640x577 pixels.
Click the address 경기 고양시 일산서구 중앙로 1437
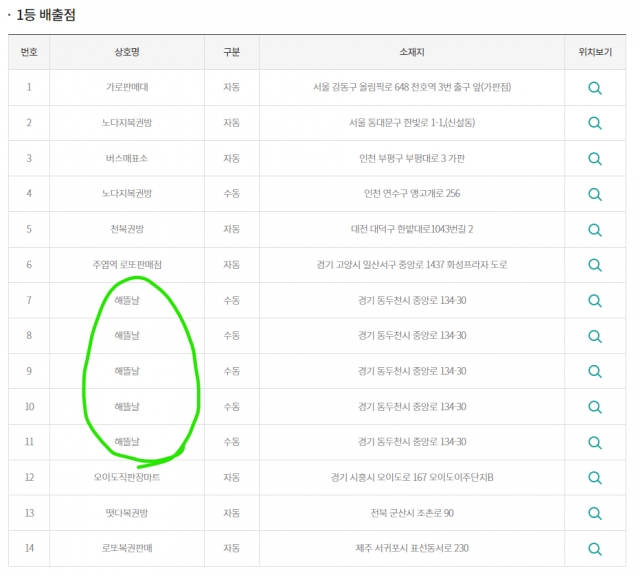point(412,264)
